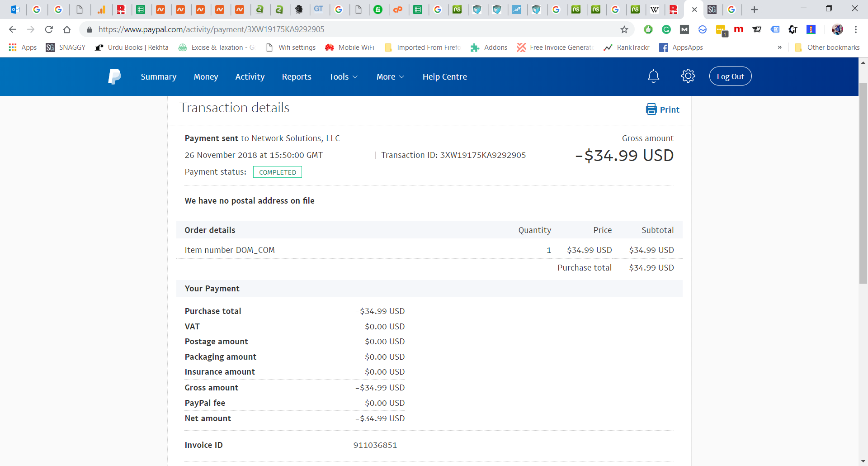868x466 pixels.
Task: Open the Activity page
Action: [250, 76]
